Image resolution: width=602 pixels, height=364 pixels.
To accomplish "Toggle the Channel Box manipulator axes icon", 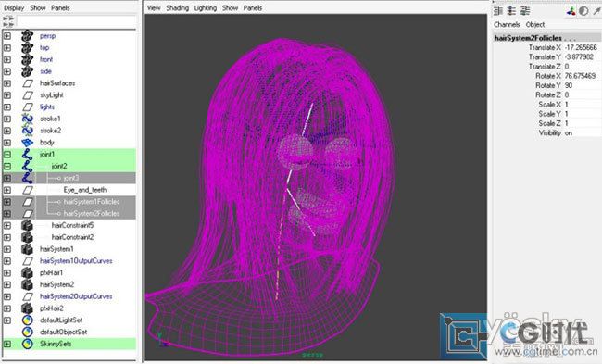I will click(571, 11).
